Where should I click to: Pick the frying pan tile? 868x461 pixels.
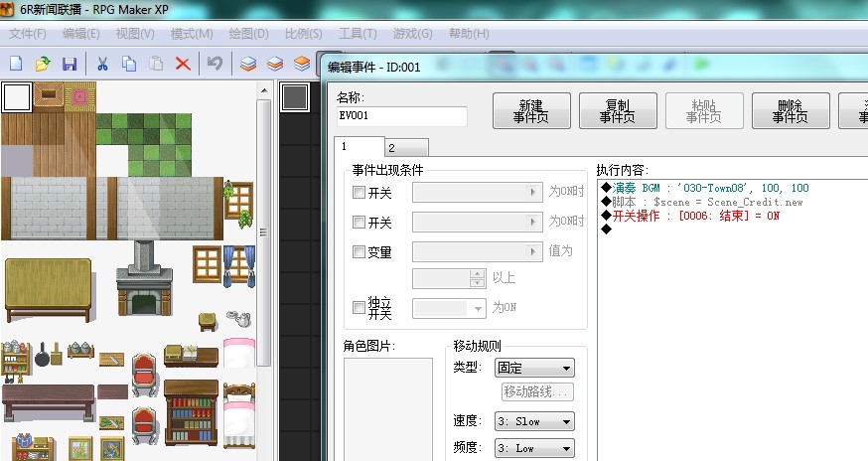pos(42,356)
